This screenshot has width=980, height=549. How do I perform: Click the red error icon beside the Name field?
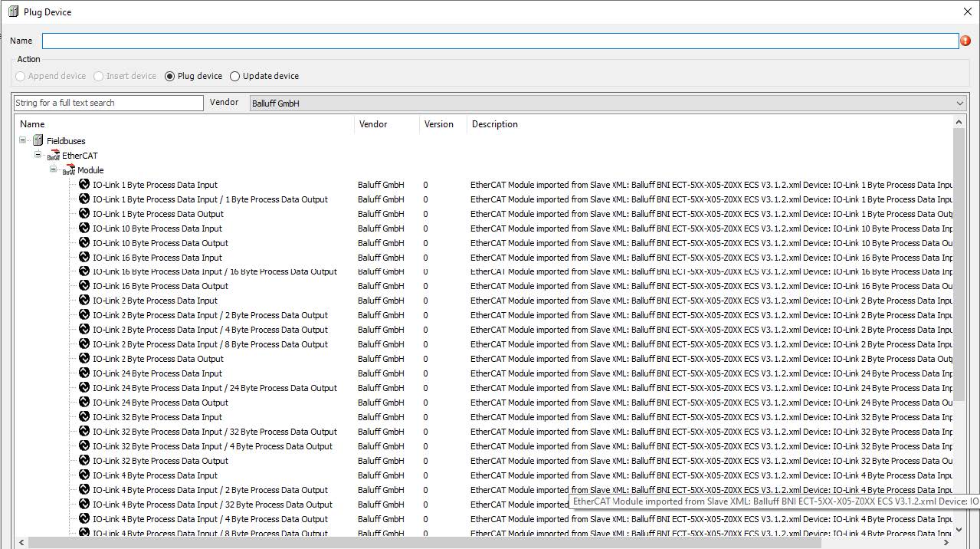click(x=965, y=41)
